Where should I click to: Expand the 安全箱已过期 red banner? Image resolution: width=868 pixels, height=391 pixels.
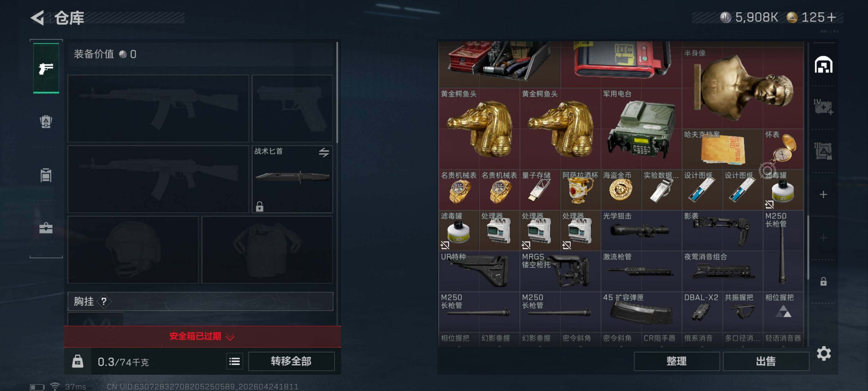[x=202, y=336]
